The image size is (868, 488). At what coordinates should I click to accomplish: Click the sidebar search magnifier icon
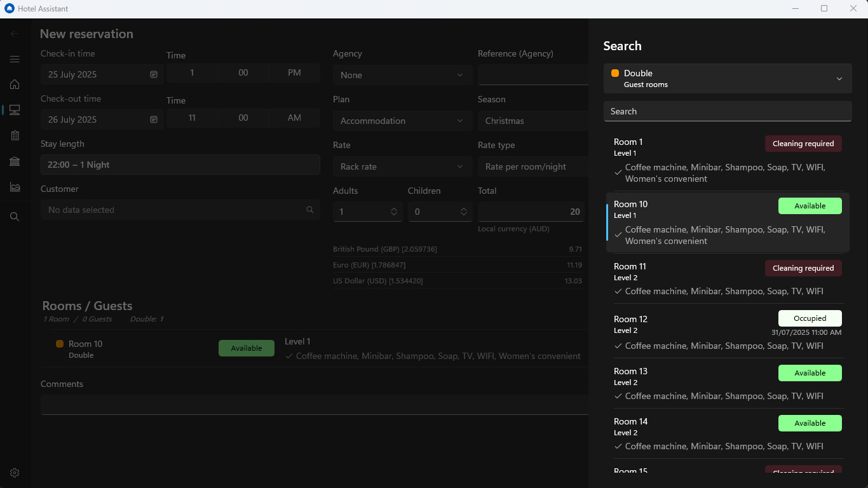coord(15,217)
